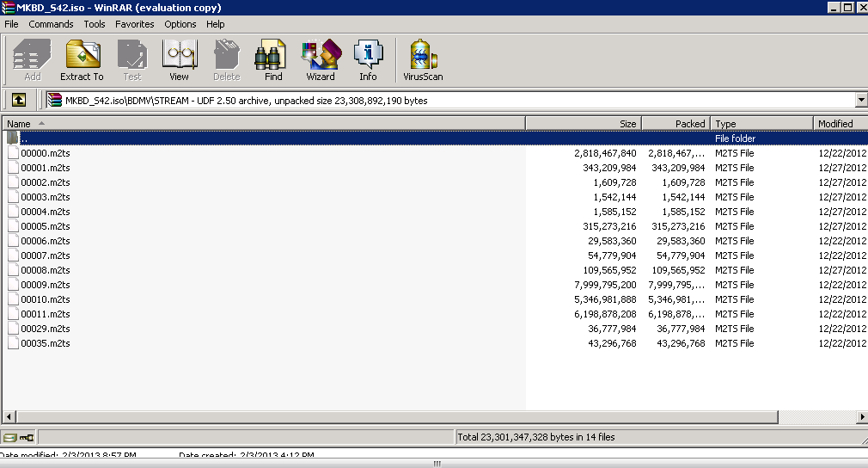Click packed value 343,209,984
The height and width of the screenshot is (468, 868).
(x=678, y=168)
